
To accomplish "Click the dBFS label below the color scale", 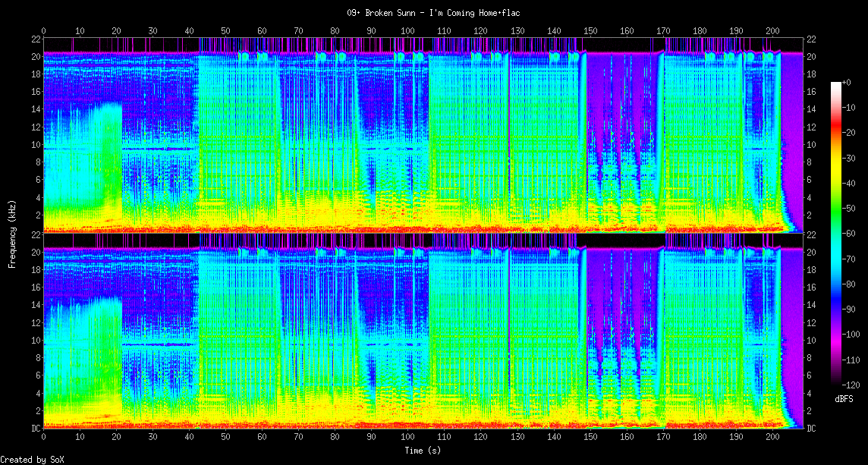I will pos(844,398).
